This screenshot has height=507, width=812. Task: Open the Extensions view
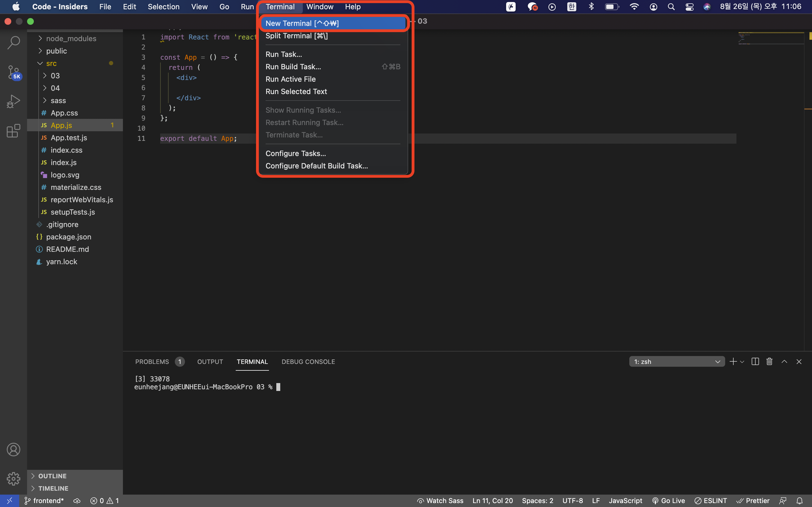pos(14,131)
